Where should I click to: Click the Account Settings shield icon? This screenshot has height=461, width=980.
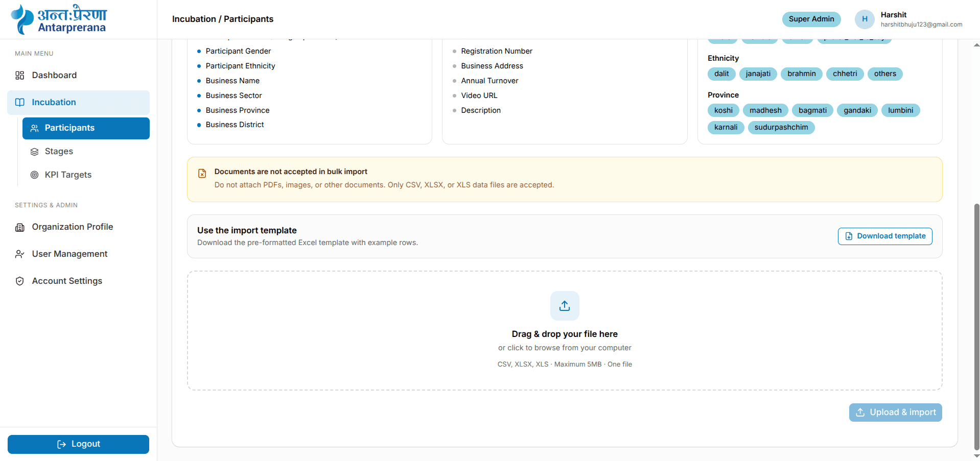20,281
